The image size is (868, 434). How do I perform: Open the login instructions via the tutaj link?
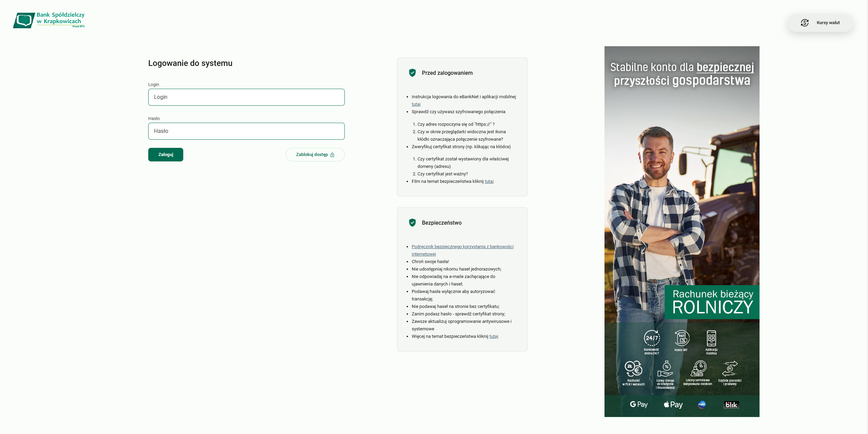(415, 104)
